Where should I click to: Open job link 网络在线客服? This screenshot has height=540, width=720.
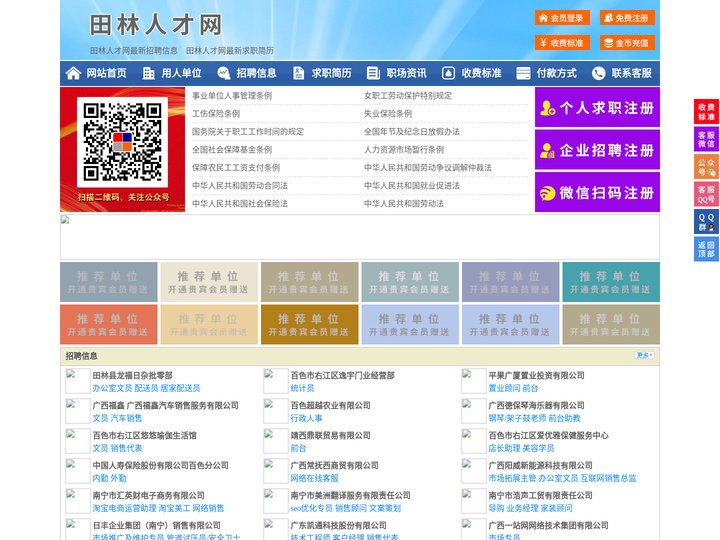point(314,478)
